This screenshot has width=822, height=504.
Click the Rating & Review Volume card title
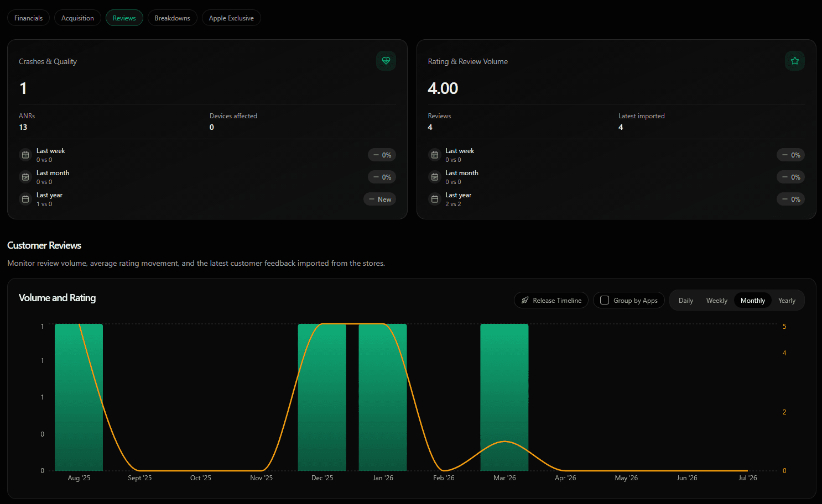(468, 61)
